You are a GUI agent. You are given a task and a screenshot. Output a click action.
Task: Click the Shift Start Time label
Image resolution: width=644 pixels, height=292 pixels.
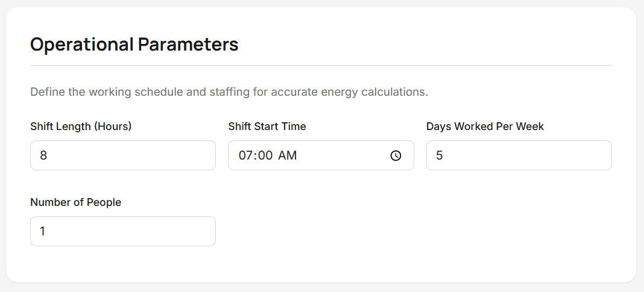tap(267, 126)
